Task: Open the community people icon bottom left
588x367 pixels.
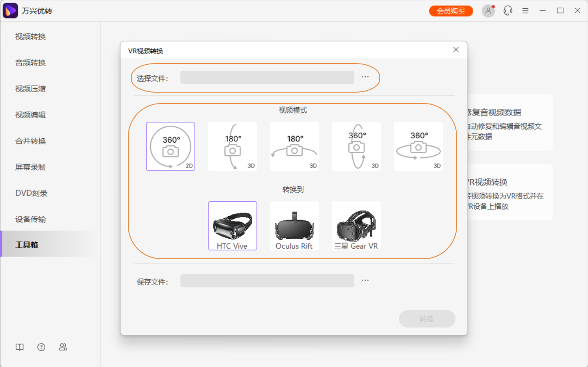Action: [x=63, y=347]
